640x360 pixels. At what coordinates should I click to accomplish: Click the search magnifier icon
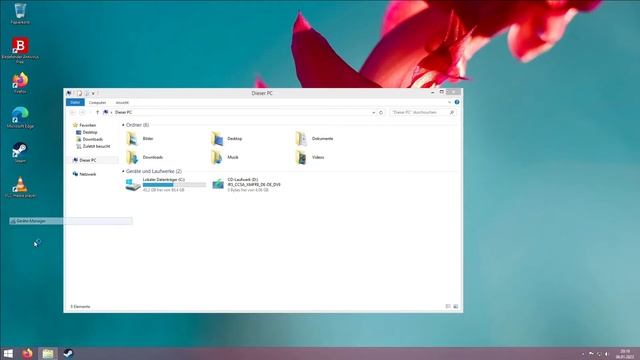coord(451,112)
